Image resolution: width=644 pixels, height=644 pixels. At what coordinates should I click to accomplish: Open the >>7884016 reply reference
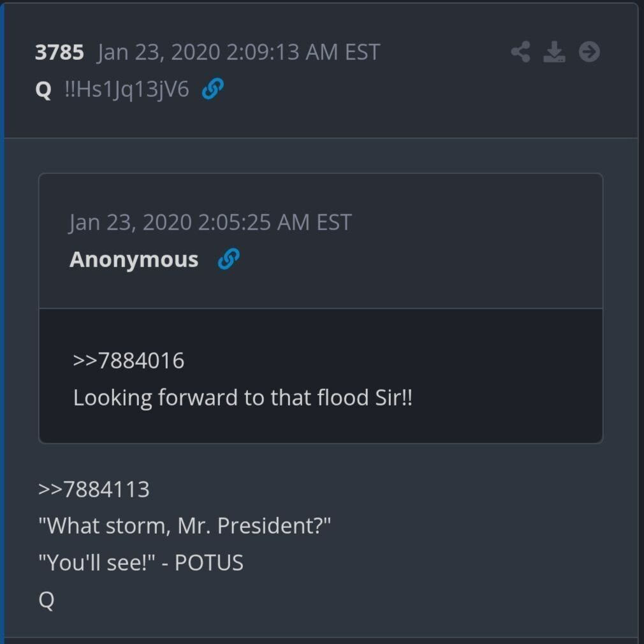point(129,361)
